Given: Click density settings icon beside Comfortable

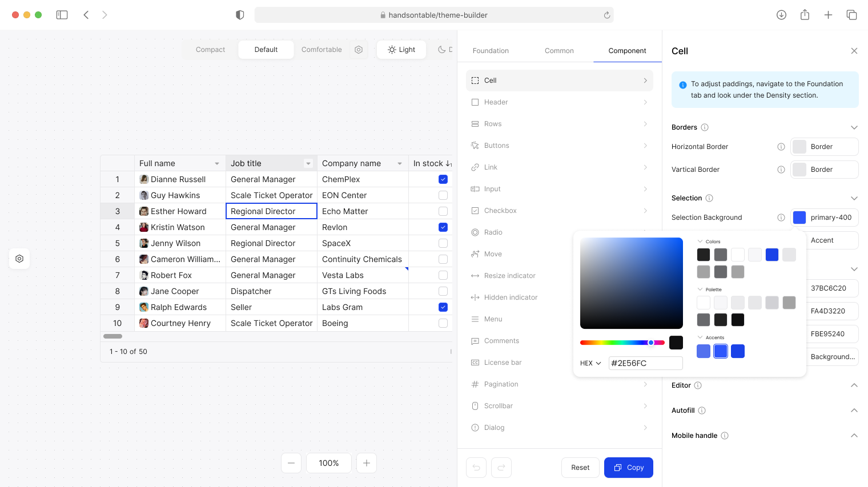Looking at the screenshot, I should (x=359, y=50).
